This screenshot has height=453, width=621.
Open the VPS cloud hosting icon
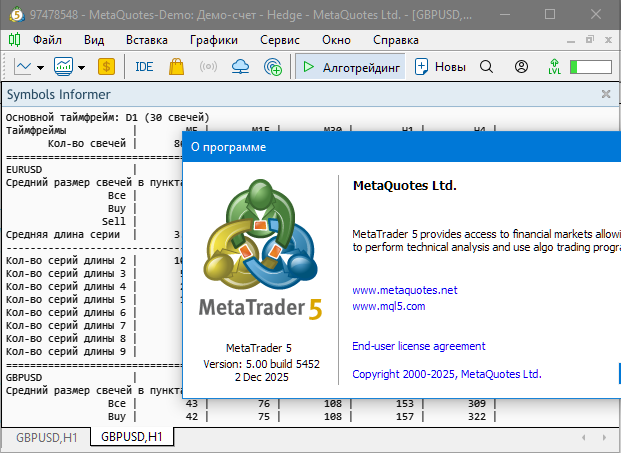coord(240,67)
